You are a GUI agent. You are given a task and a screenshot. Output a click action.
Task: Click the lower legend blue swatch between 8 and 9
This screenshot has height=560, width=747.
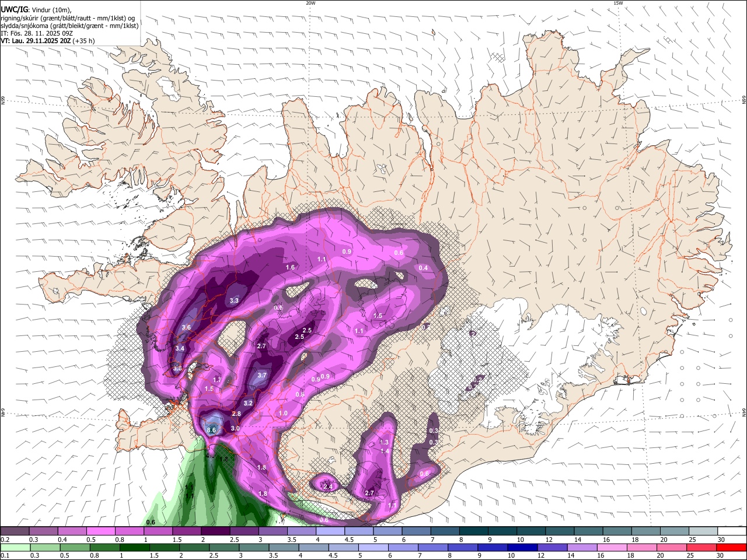(463, 547)
